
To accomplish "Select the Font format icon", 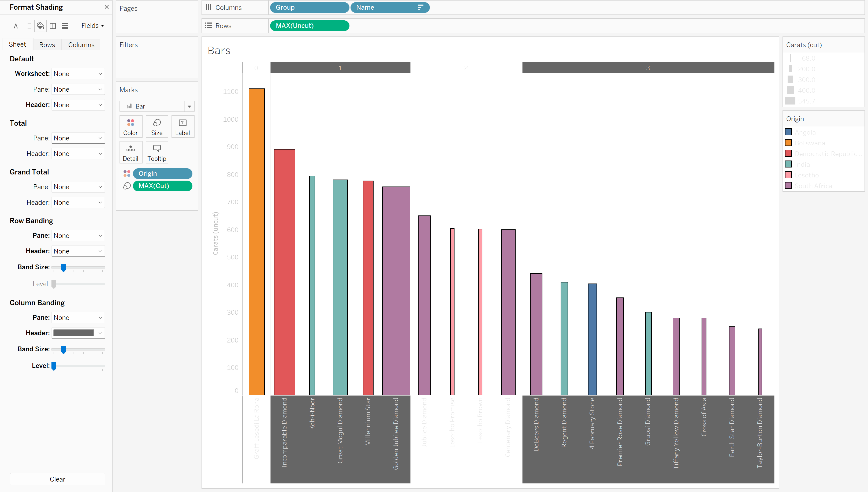I will 16,26.
